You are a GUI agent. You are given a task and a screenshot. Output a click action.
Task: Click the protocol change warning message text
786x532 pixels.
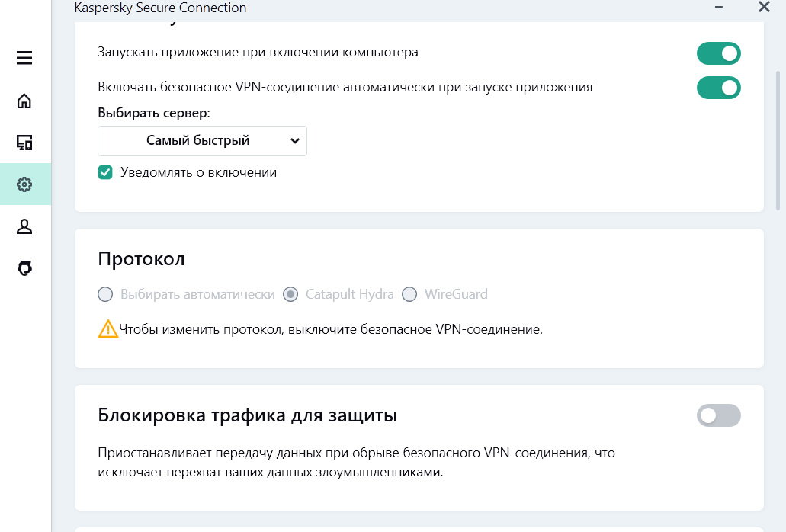331,329
